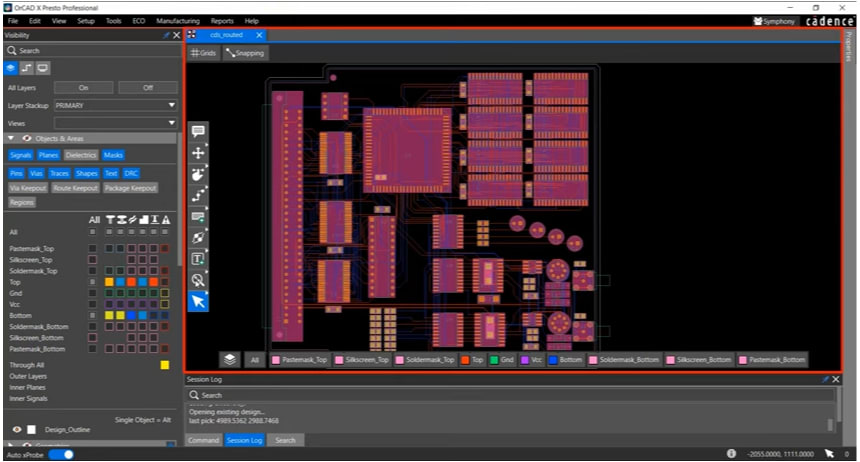Image resolution: width=860 pixels, height=462 pixels.
Task: Open the display view icon in Visibility panel
Action: tap(42, 68)
